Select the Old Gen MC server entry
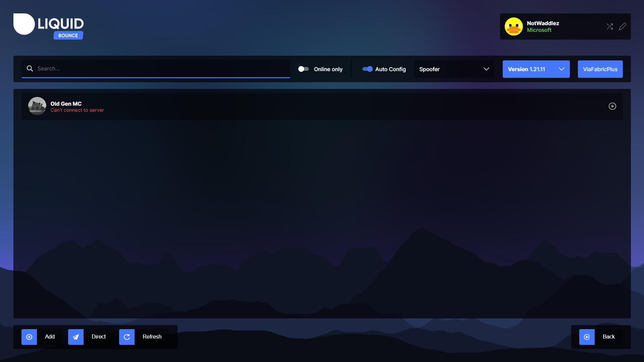Viewport: 644px width, 362px height. [235, 106]
